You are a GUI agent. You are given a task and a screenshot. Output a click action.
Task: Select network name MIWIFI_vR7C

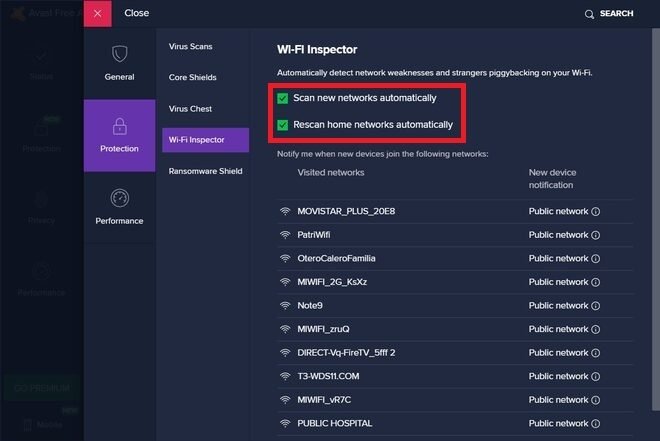click(x=324, y=400)
